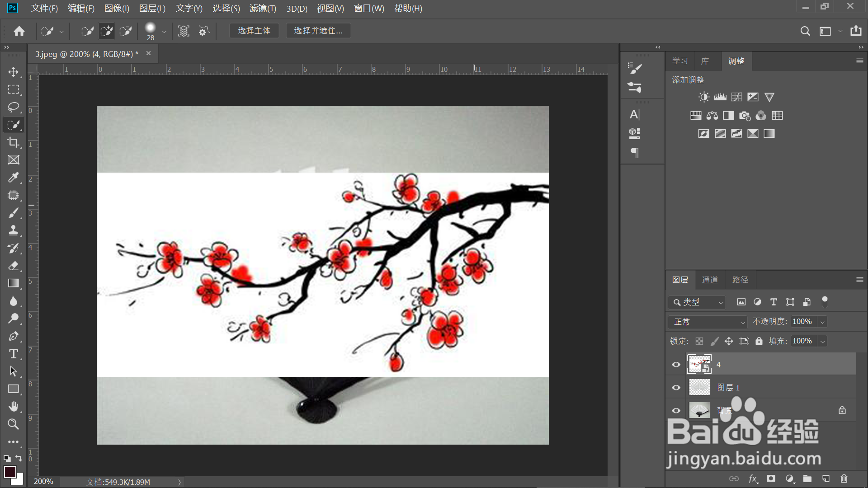Select the Eyedropper tool
Viewport: 868px width, 488px height.
pos(14,178)
